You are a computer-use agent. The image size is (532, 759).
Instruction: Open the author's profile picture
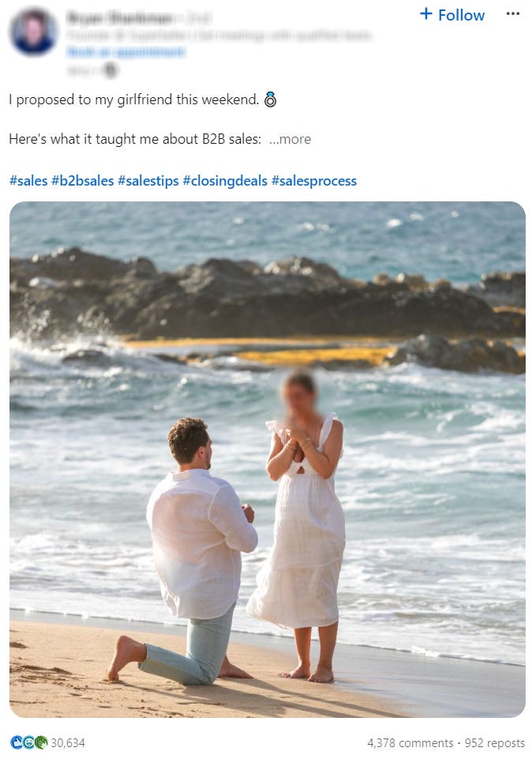[33, 32]
